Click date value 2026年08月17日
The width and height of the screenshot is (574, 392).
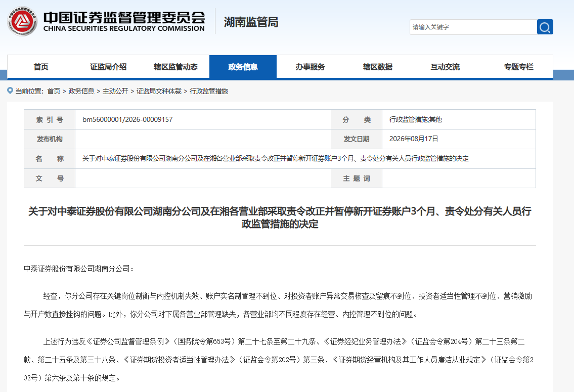[x=414, y=139]
